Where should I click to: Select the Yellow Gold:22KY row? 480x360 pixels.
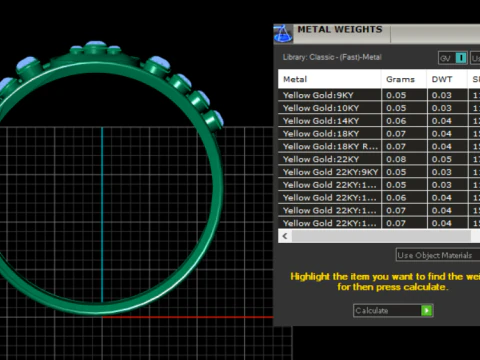click(x=379, y=159)
